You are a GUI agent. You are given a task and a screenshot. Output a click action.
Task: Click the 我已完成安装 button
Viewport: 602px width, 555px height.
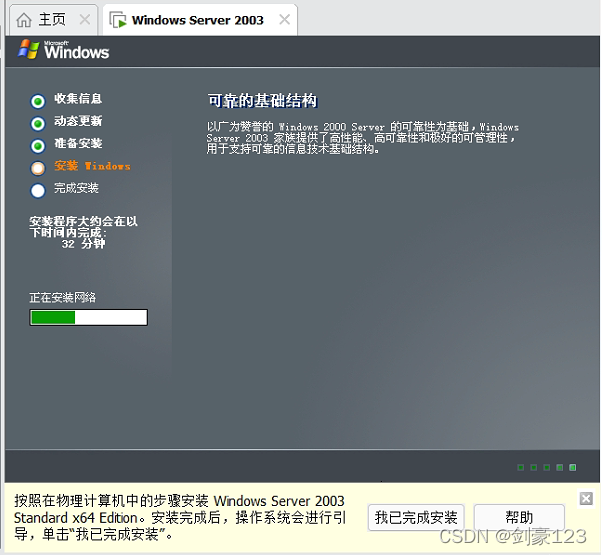point(416,517)
